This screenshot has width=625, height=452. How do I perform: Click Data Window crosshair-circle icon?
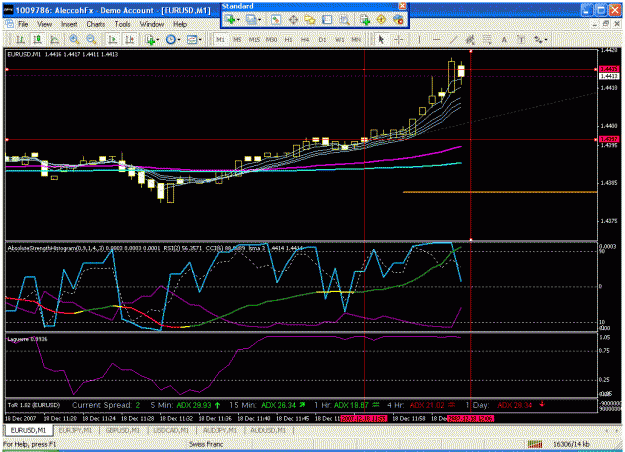pos(293,19)
